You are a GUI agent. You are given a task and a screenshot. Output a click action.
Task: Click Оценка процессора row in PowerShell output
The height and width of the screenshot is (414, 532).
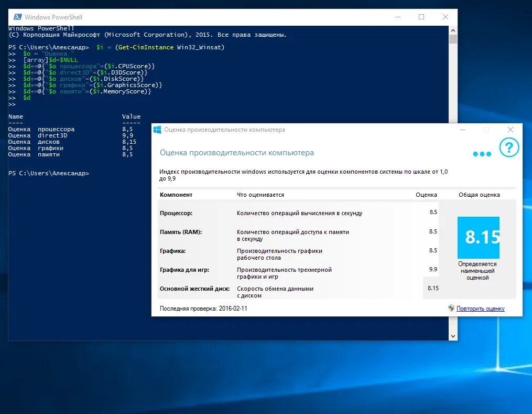pyautogui.click(x=71, y=129)
